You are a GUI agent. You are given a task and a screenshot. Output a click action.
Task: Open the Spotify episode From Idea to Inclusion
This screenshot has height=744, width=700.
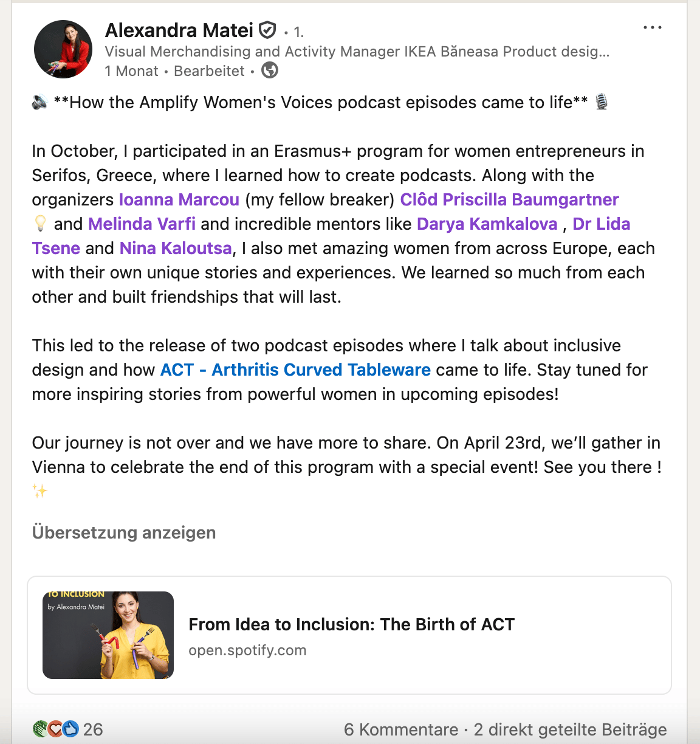click(352, 624)
